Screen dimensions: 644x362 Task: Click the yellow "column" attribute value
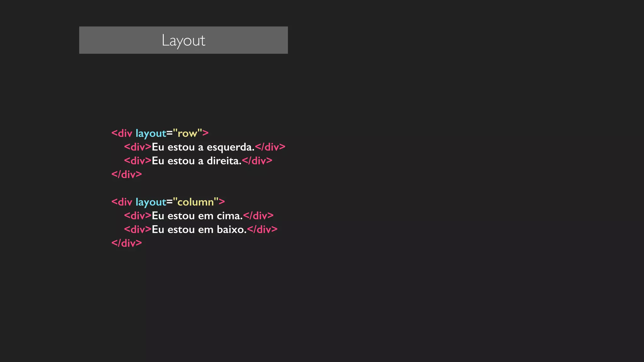point(196,202)
